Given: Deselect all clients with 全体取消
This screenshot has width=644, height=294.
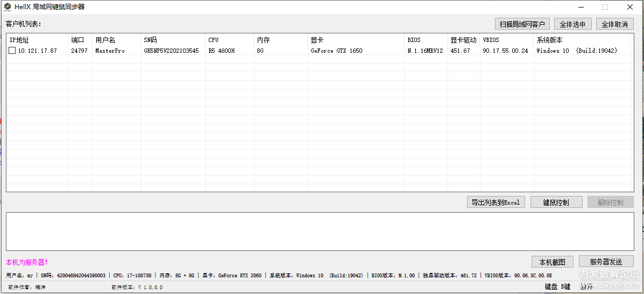Looking at the screenshot, I should click(614, 24).
